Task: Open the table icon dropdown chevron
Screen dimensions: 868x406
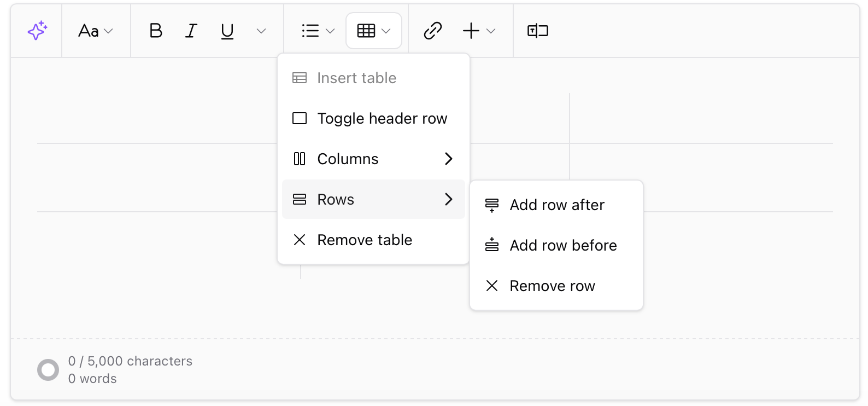Action: pyautogui.click(x=388, y=31)
